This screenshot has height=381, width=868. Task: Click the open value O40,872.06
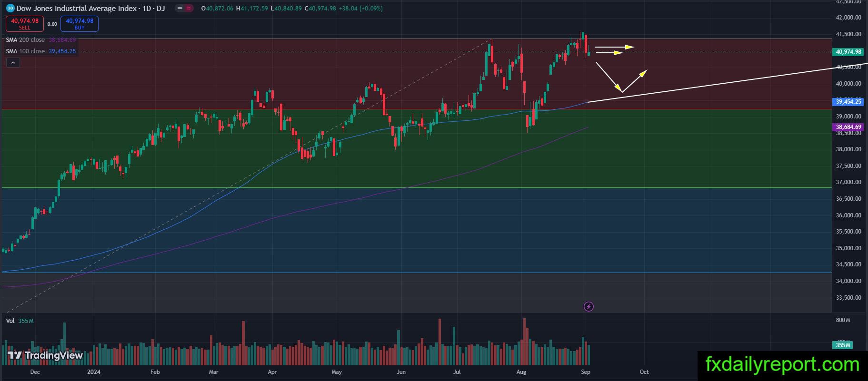218,9
